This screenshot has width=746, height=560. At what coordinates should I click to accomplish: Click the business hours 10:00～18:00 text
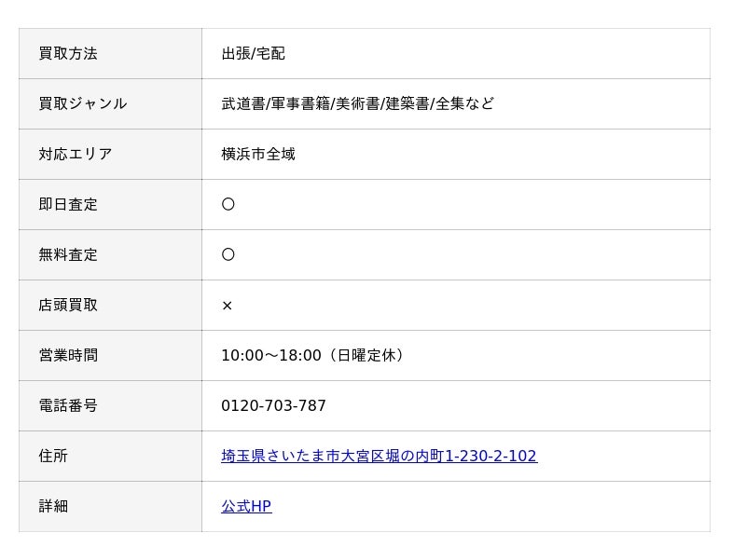pos(313,355)
